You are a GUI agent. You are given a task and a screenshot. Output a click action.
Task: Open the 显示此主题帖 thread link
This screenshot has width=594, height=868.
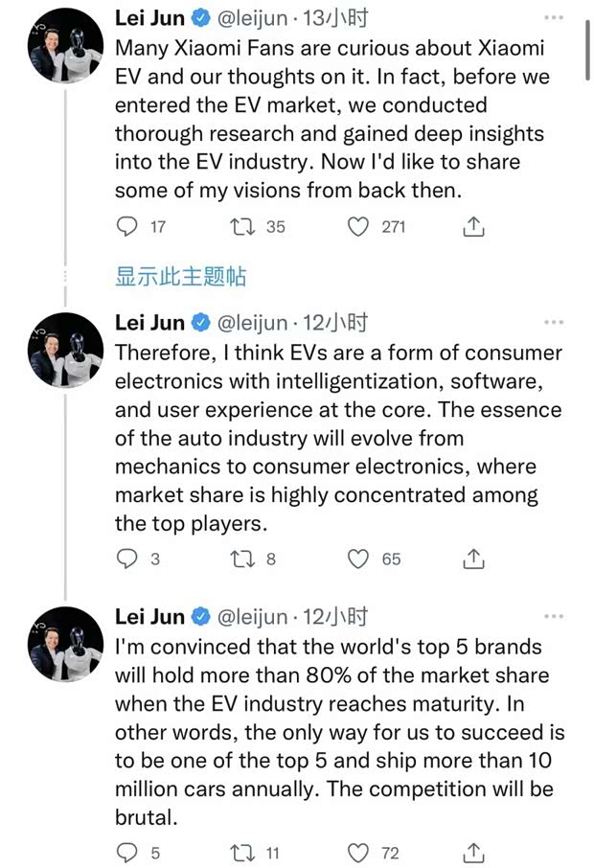pyautogui.click(x=180, y=277)
